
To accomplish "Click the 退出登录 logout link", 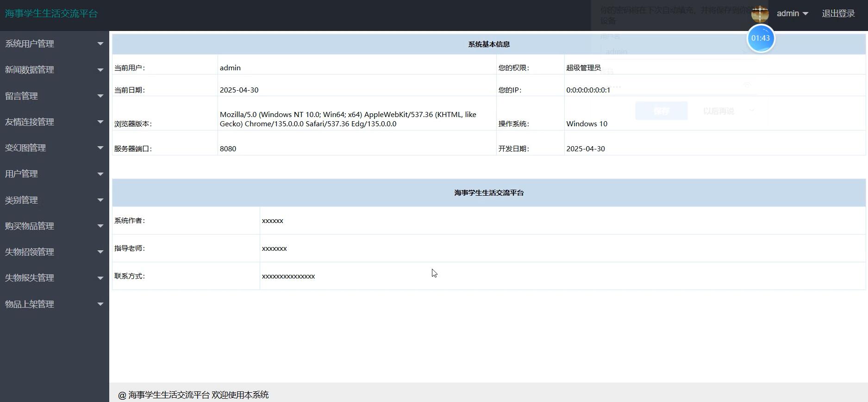I will (838, 13).
